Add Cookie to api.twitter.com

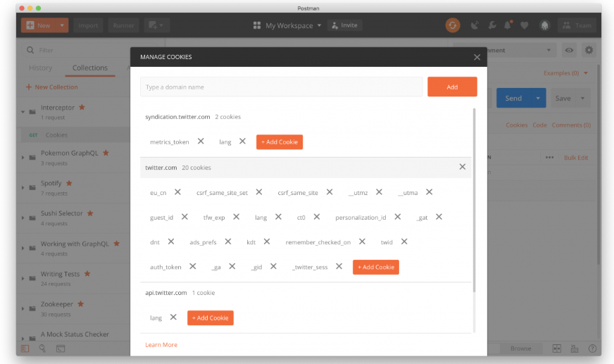click(x=211, y=318)
